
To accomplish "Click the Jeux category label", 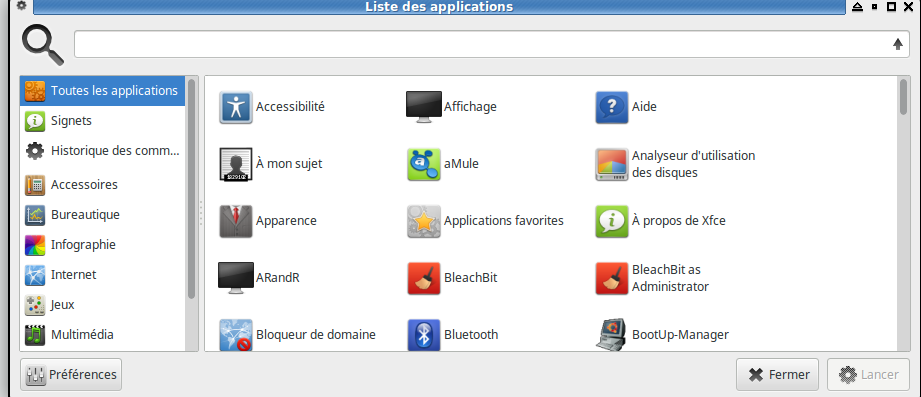I will (x=62, y=305).
